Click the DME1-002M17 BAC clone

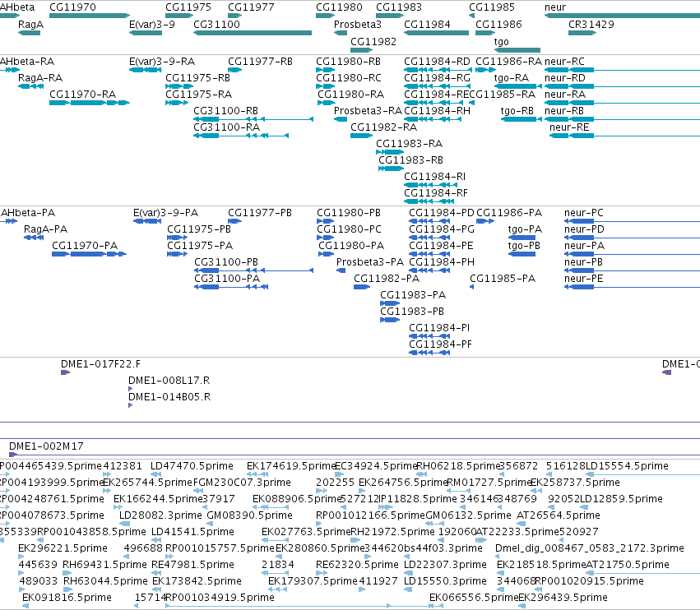pos(355,455)
